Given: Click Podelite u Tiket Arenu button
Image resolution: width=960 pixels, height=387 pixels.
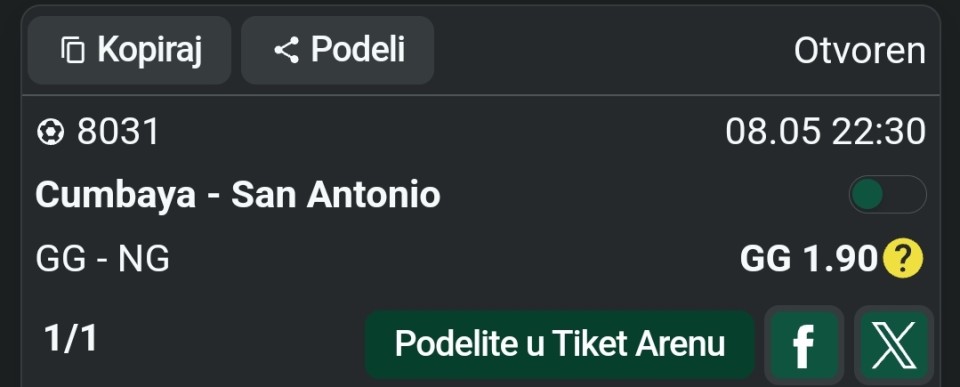Looking at the screenshot, I should click(560, 344).
